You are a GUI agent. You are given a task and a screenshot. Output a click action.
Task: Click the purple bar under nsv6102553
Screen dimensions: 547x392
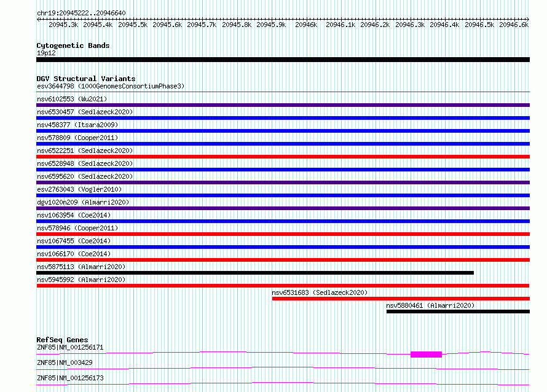[x=283, y=105]
